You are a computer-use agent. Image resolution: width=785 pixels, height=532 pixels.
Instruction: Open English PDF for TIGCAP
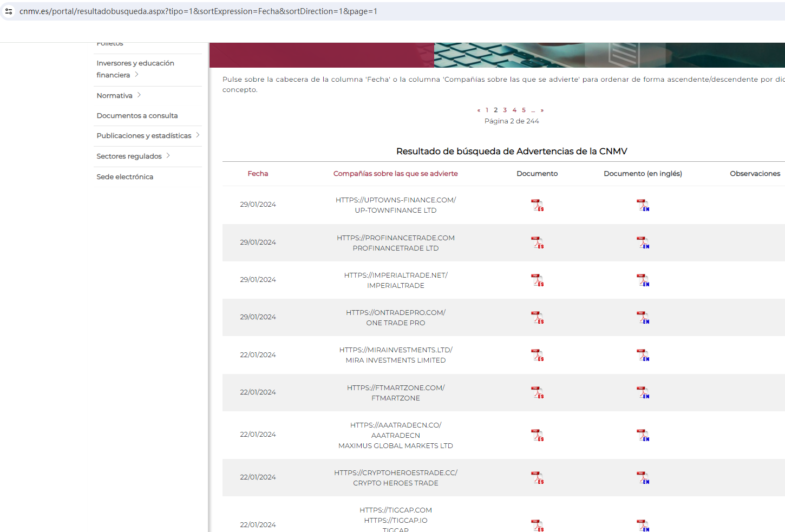[x=643, y=525]
